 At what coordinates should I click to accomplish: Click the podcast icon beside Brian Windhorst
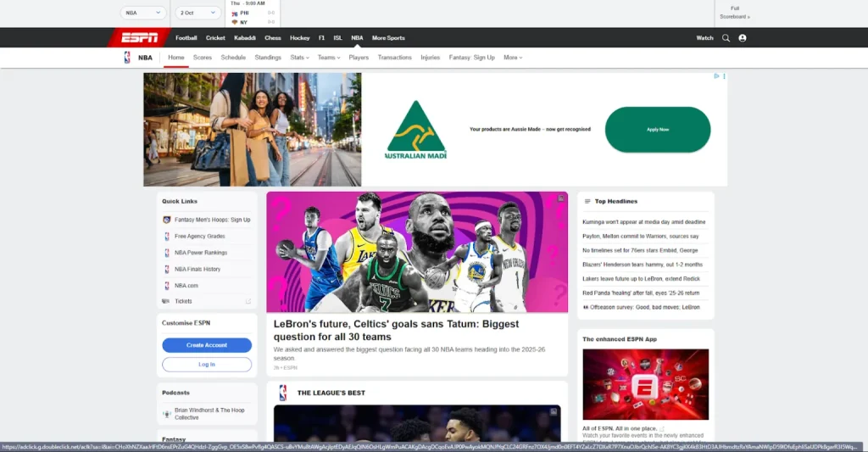(x=166, y=413)
